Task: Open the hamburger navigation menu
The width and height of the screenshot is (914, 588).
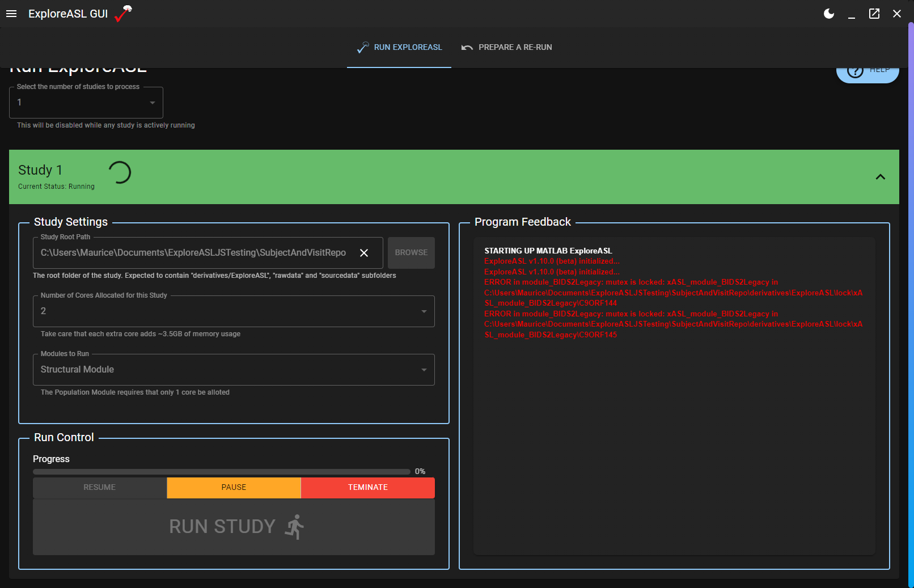Action: click(x=11, y=14)
